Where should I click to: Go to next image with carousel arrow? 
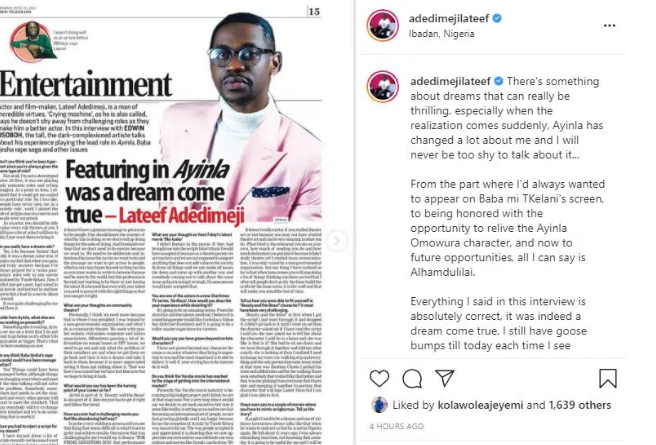point(336,241)
